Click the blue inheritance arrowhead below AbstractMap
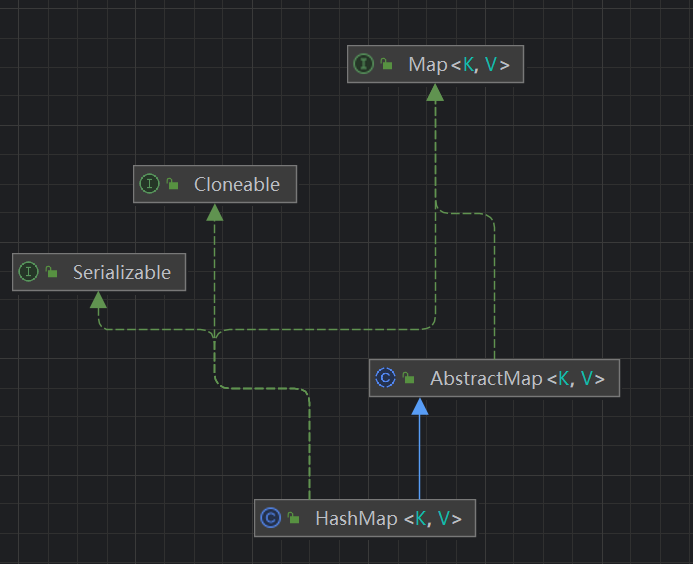This screenshot has height=564, width=693. tap(420, 406)
